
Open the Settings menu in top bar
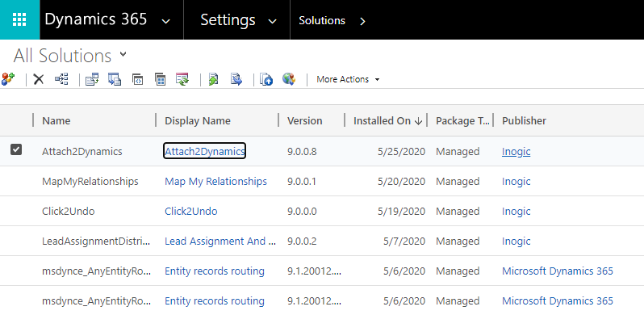[x=238, y=19]
